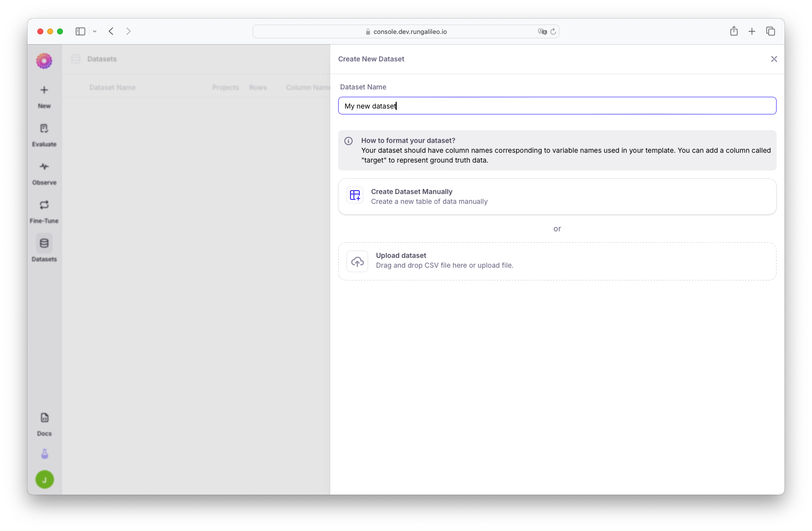Click the Projects column header
This screenshot has height=531, width=812.
[x=226, y=87]
